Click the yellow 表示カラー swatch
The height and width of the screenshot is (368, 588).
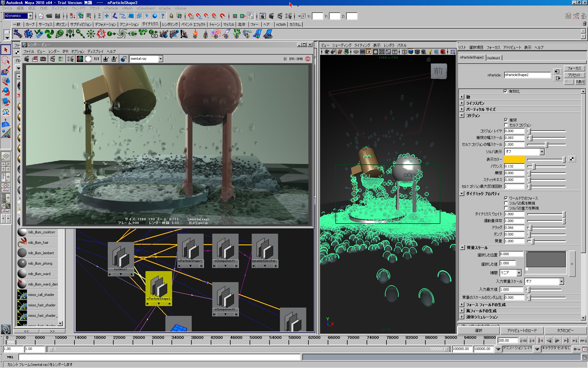(x=514, y=159)
